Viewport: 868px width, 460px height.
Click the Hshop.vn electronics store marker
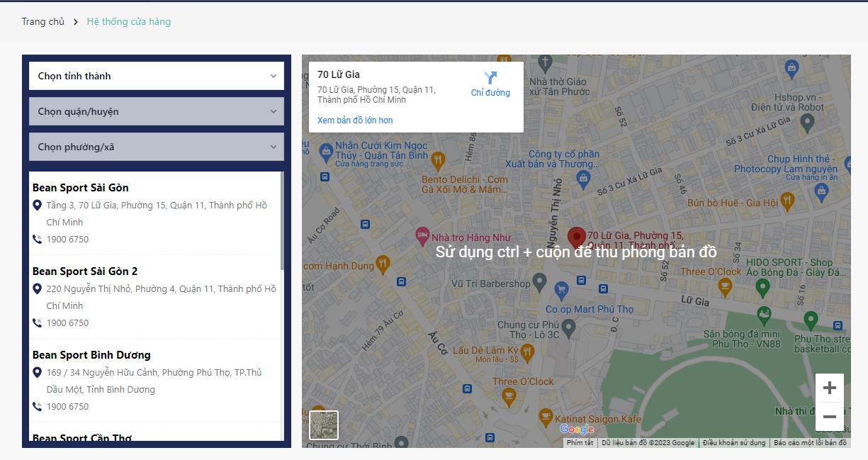click(808, 125)
